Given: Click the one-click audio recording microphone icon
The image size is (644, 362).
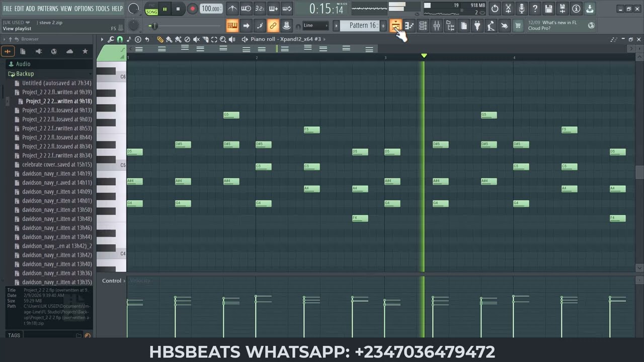Looking at the screenshot, I should tap(522, 9).
